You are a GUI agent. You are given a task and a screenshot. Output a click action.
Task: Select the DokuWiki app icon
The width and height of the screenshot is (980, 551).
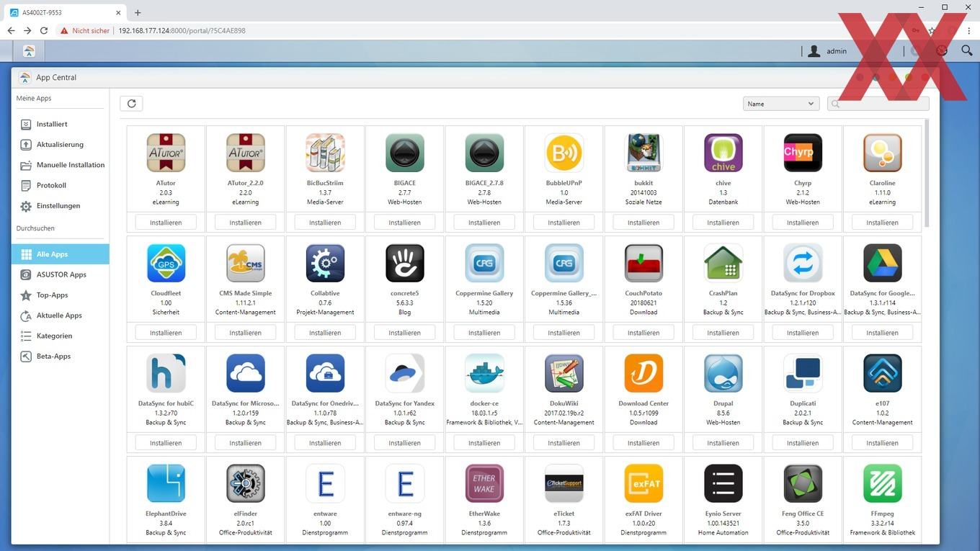point(563,373)
